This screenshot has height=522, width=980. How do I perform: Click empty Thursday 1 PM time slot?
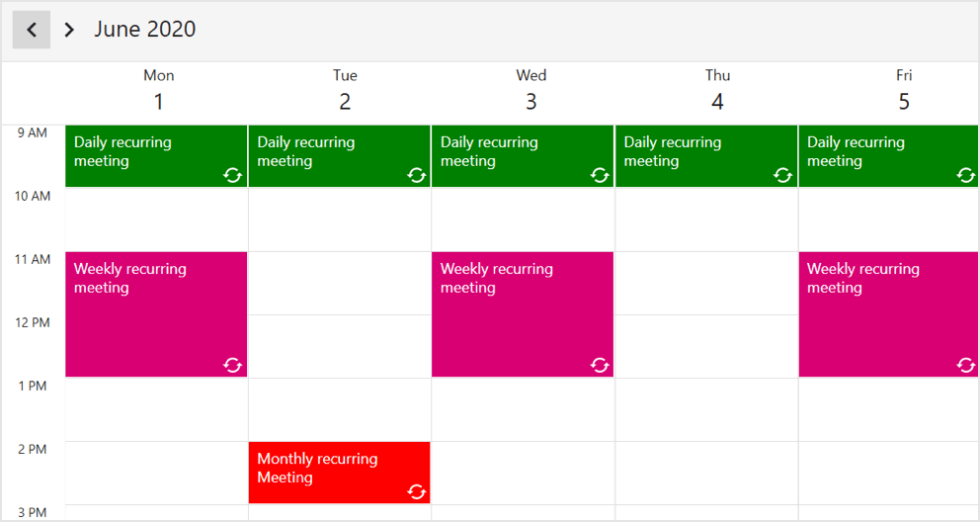[706, 409]
